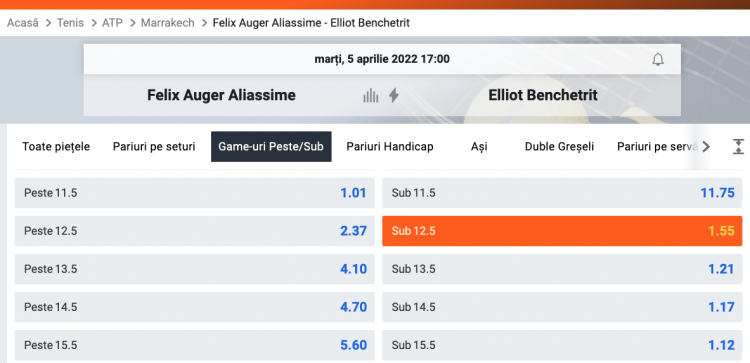The width and height of the screenshot is (750, 363).
Task: Open the Pariuri Handicap tab
Action: click(x=390, y=146)
